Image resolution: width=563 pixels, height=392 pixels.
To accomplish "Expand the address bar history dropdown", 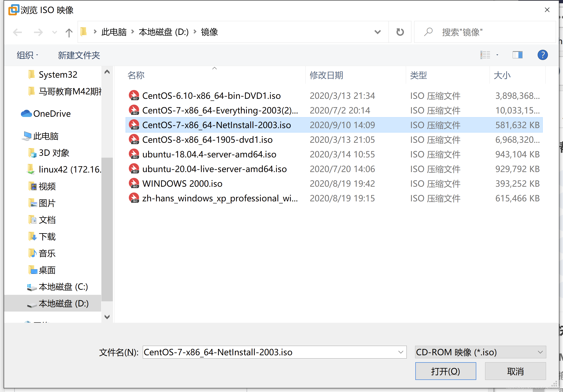I will tap(378, 32).
